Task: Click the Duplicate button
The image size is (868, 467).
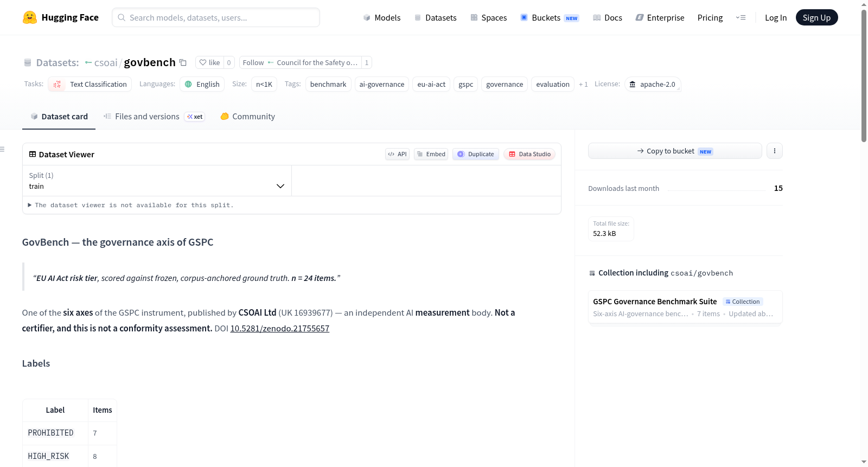Action: [475, 154]
